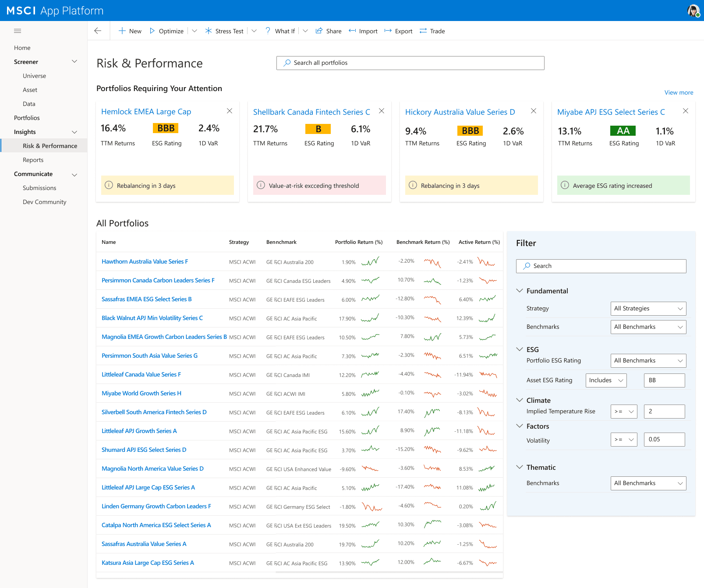Open the Fundamental Benchmarks dropdown

point(648,327)
